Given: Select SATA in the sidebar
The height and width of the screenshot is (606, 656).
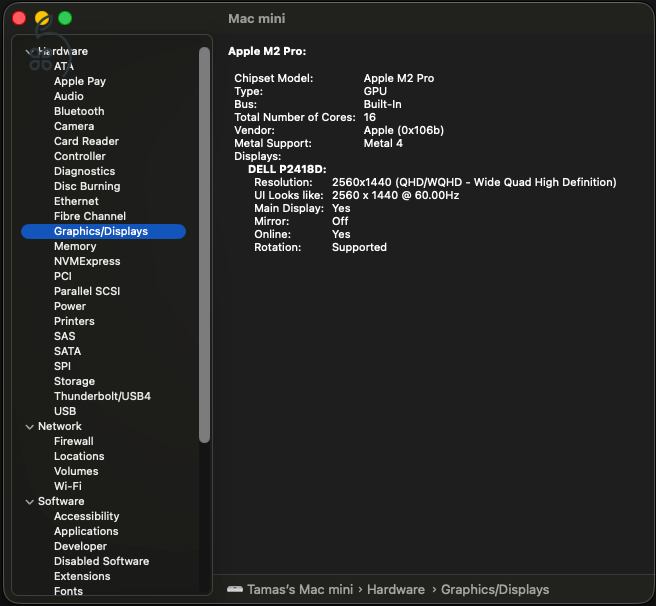Looking at the screenshot, I should [67, 351].
